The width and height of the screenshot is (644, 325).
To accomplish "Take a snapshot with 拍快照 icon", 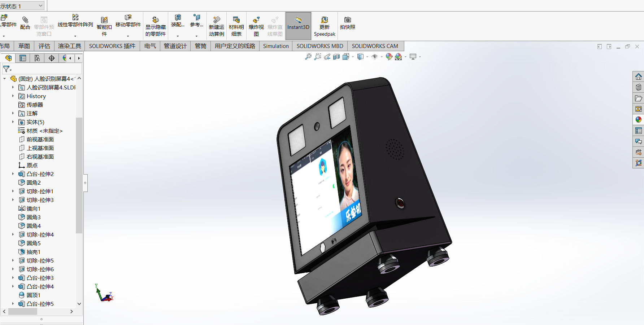I will coord(347,23).
